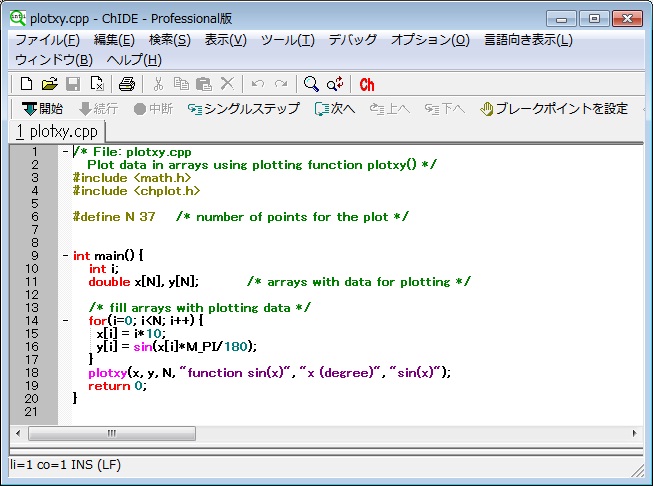Click the '#include <math.h>' line
Screen dimensions: 653x486
132,178
